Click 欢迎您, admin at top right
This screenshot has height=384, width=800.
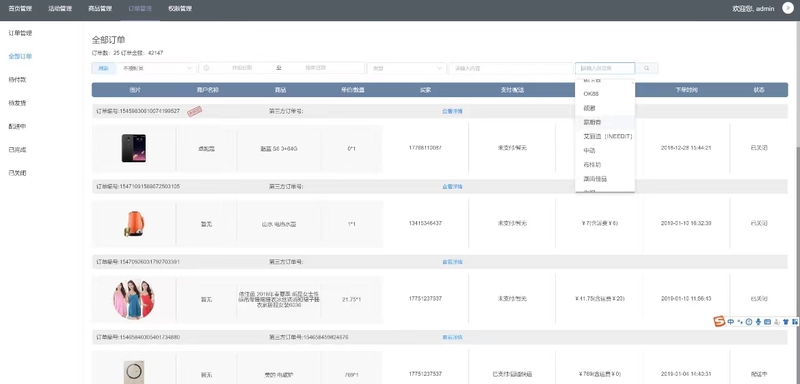click(x=753, y=9)
